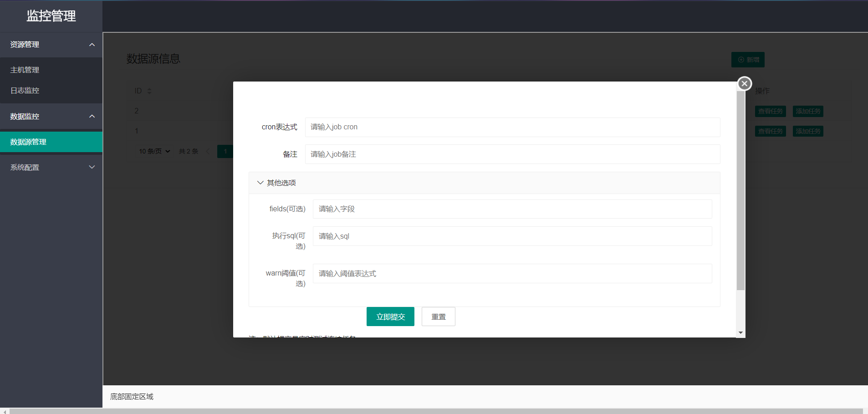Click the 共 2 条 total count text
This screenshot has width=868, height=414.
point(189,151)
